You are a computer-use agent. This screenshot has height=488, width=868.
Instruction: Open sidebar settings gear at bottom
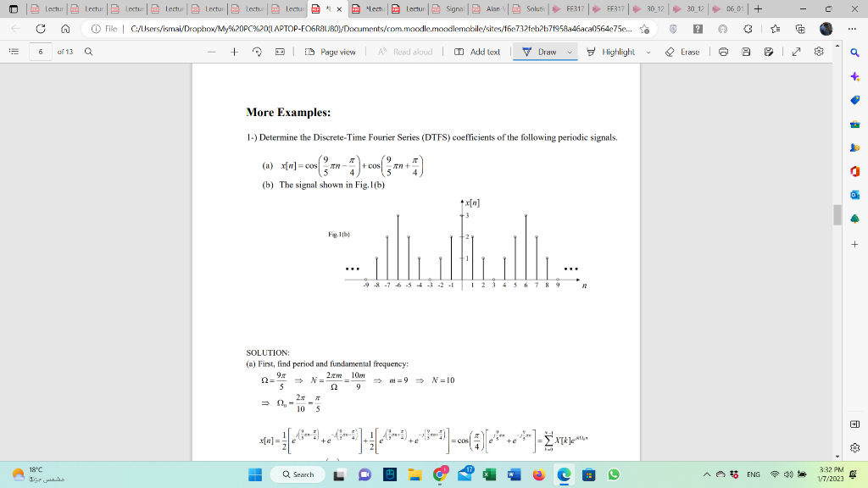click(x=854, y=447)
